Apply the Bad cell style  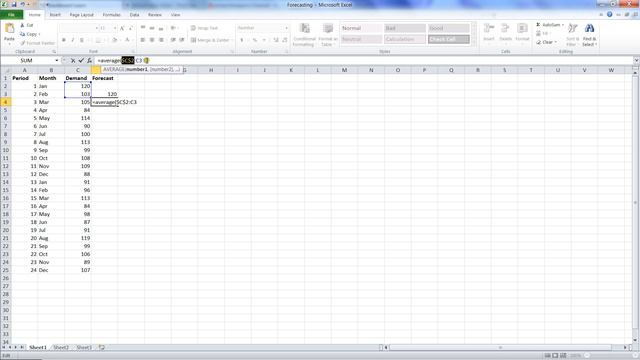tap(404, 28)
